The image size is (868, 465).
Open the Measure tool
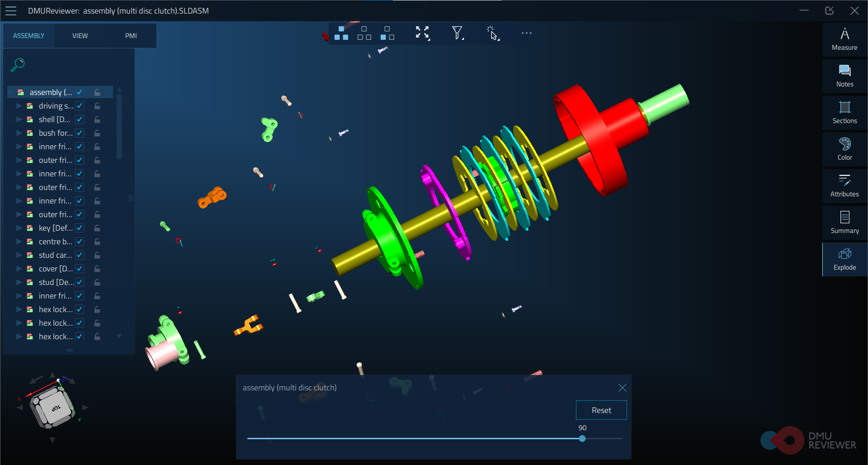coord(844,39)
